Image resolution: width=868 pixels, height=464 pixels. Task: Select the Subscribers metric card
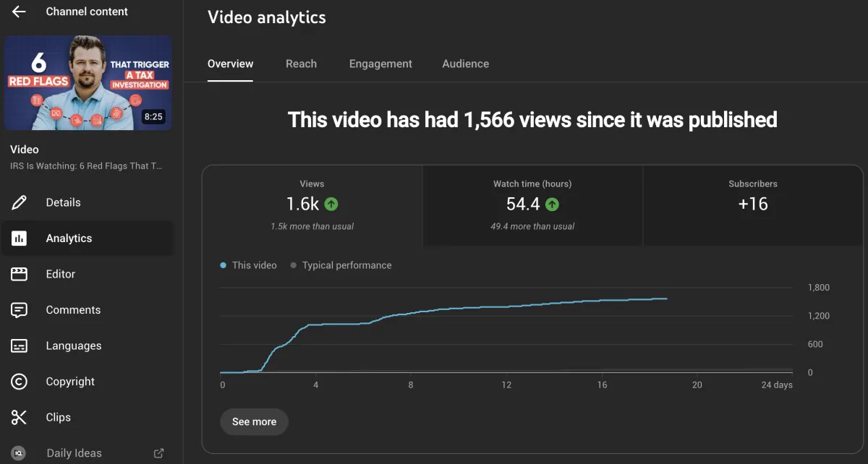click(753, 206)
